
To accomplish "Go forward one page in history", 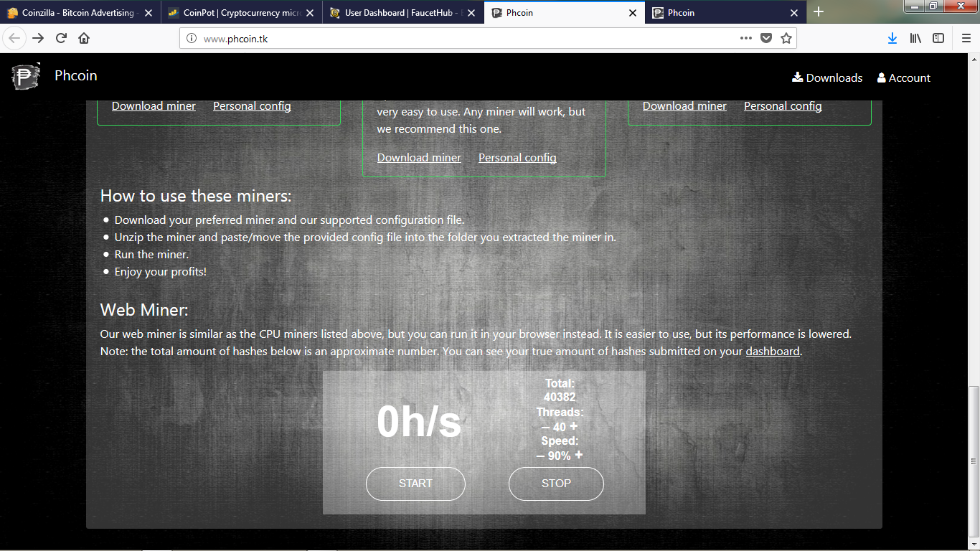I will [x=38, y=39].
